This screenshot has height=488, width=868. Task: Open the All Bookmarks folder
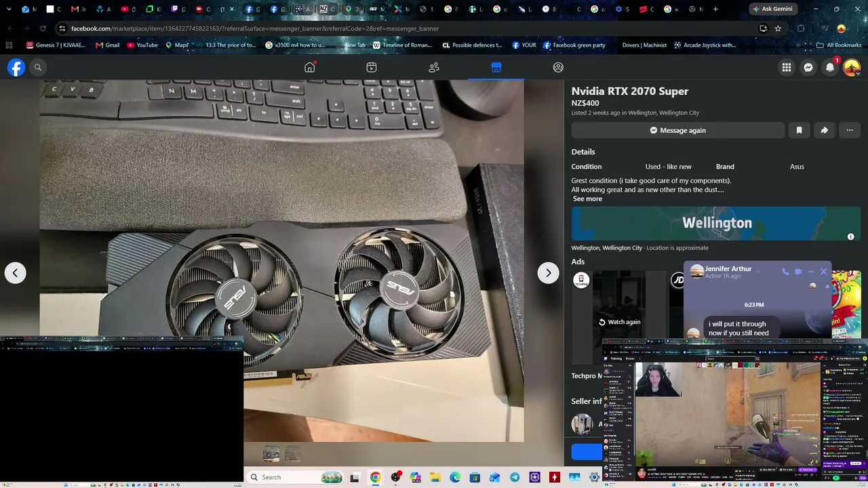click(x=839, y=45)
